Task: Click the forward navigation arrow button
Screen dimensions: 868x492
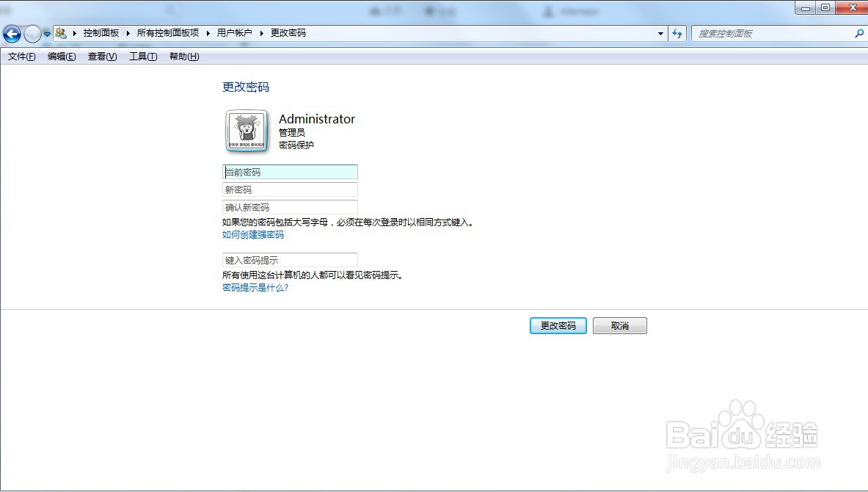Action: (x=33, y=34)
